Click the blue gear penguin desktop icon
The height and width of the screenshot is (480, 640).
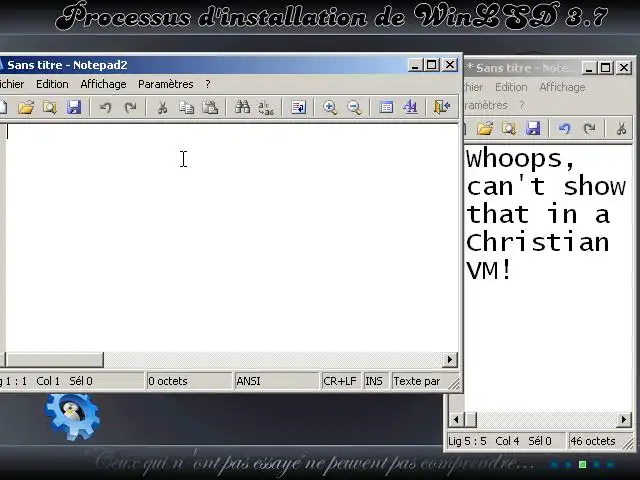(x=73, y=416)
